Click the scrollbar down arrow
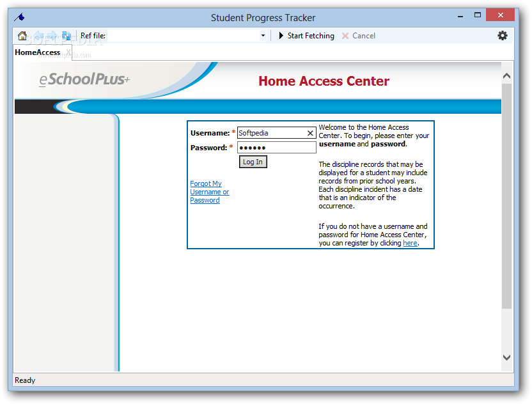 coord(506,357)
